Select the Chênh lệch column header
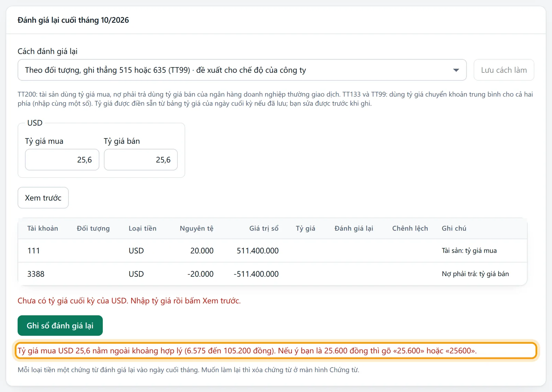 coord(410,228)
